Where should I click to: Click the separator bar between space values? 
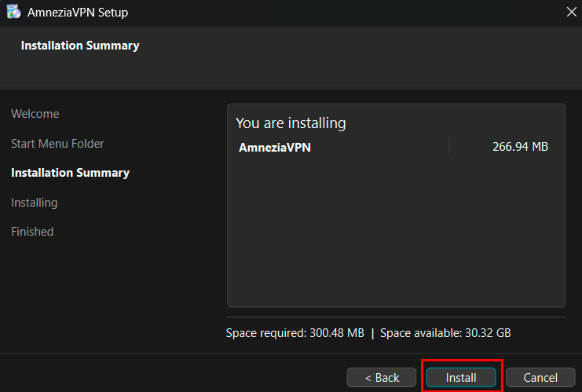pyautogui.click(x=372, y=333)
